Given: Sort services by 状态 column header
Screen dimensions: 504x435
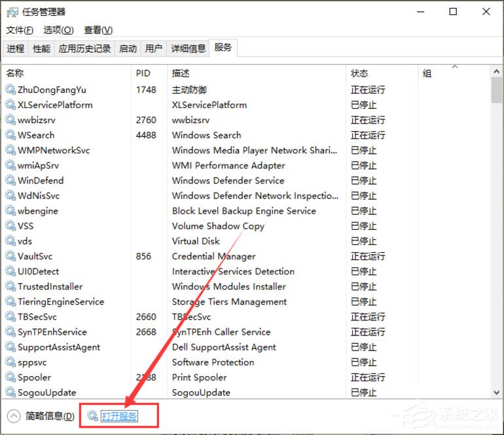Looking at the screenshot, I should tap(359, 73).
